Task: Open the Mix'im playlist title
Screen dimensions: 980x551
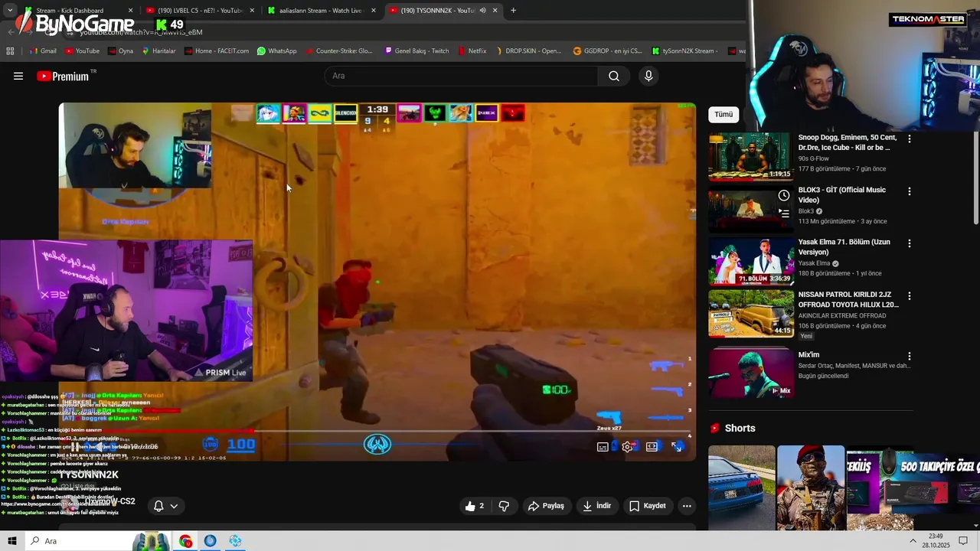Action: [808, 355]
